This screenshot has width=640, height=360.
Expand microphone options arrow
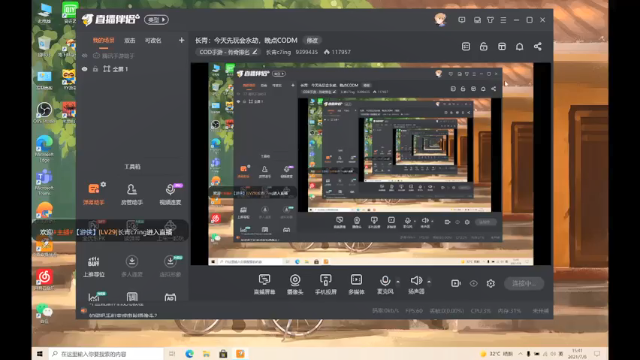coord(398,282)
